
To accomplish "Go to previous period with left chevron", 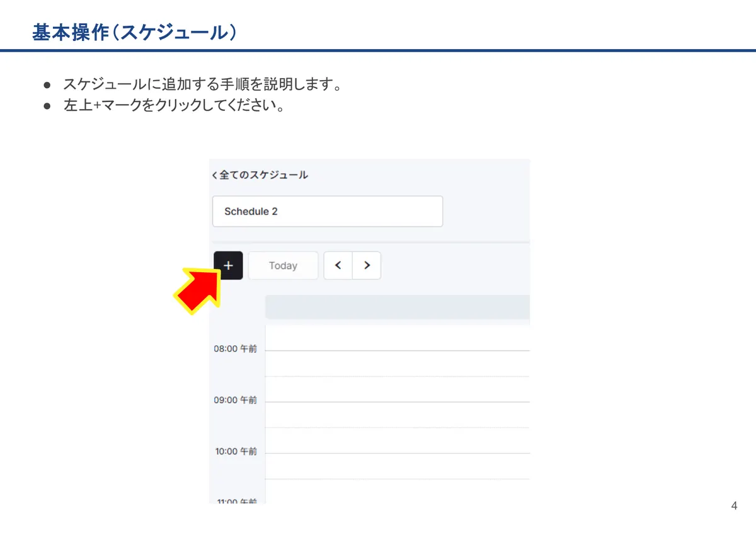I will (x=338, y=265).
